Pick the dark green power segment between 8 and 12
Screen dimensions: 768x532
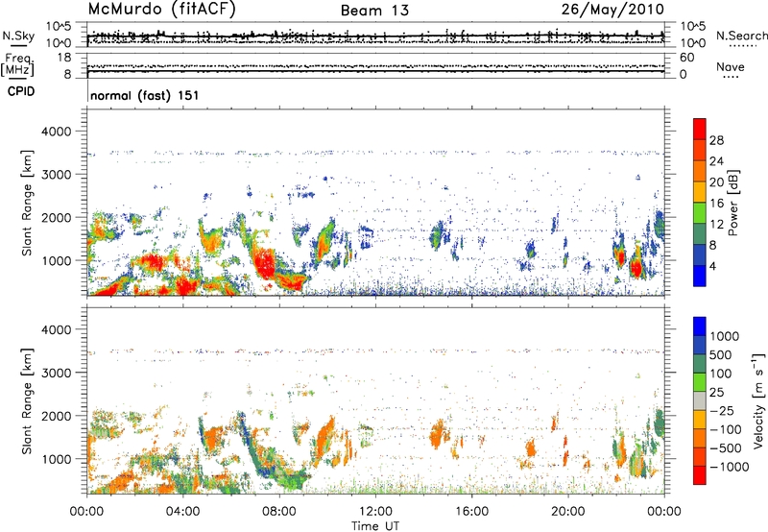(700, 234)
